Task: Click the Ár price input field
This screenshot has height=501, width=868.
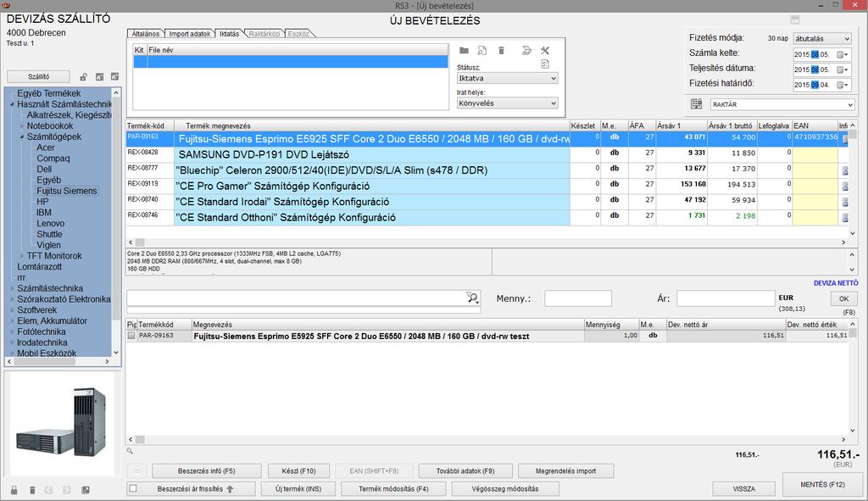Action: [726, 298]
